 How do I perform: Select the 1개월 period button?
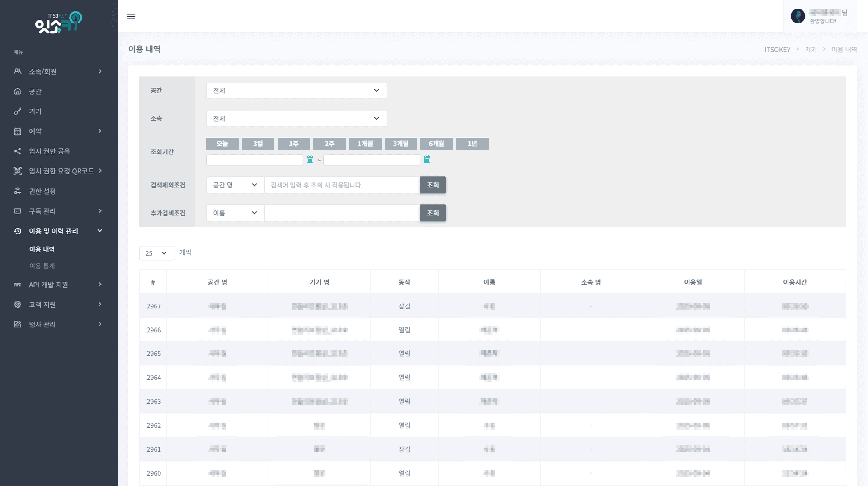(365, 144)
